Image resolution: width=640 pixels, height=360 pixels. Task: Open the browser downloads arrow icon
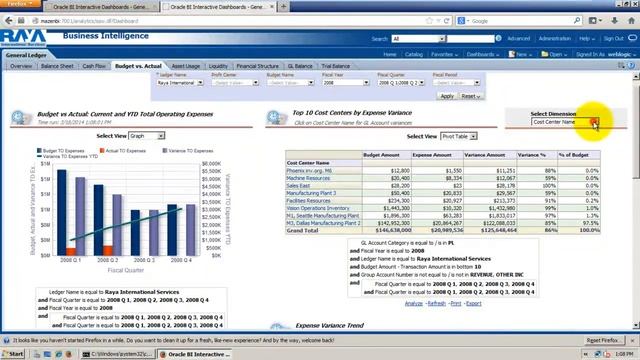click(614, 20)
